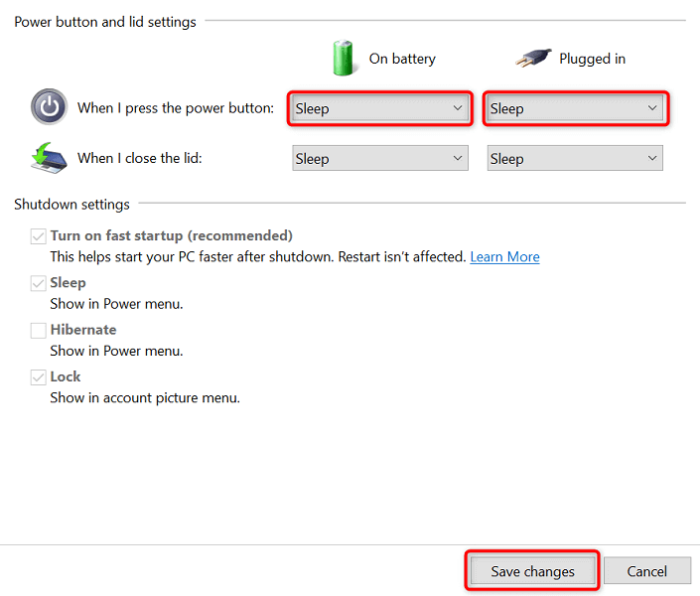
Task: Click the green battery icon
Action: 345,59
